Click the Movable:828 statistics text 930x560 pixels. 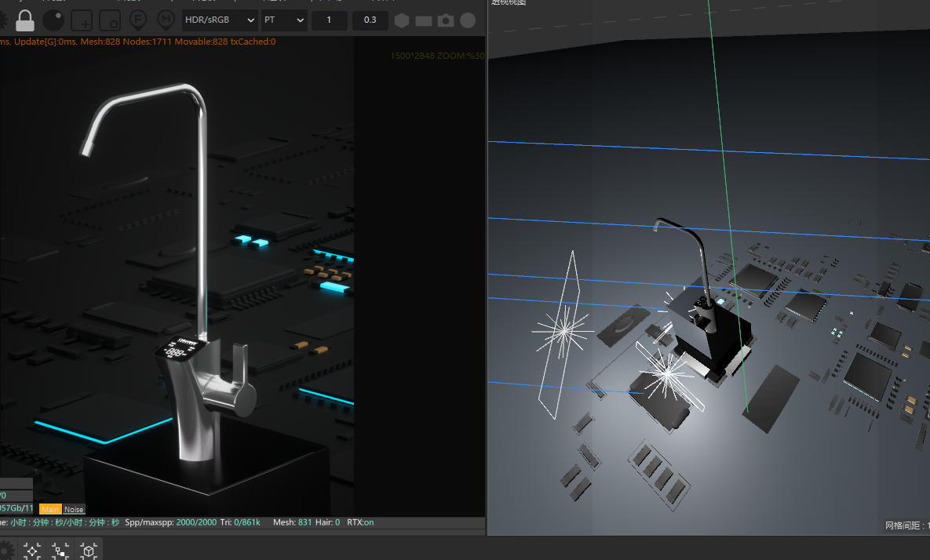coord(201,42)
